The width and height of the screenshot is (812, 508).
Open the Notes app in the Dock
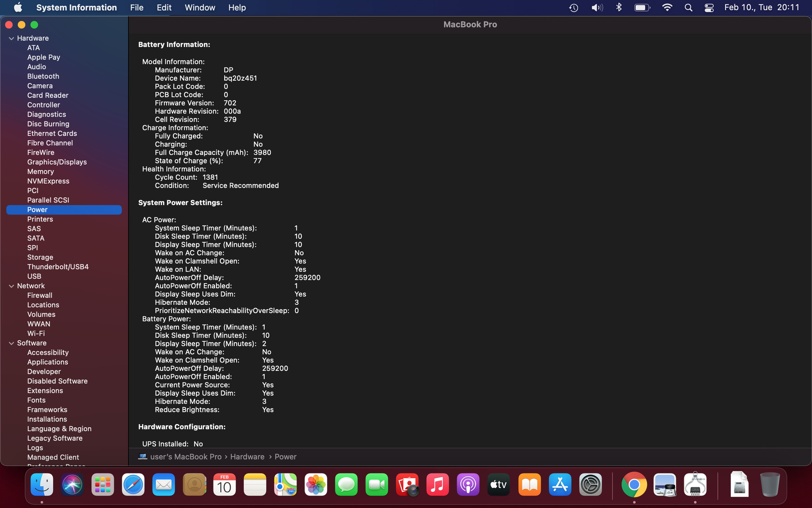point(255,484)
